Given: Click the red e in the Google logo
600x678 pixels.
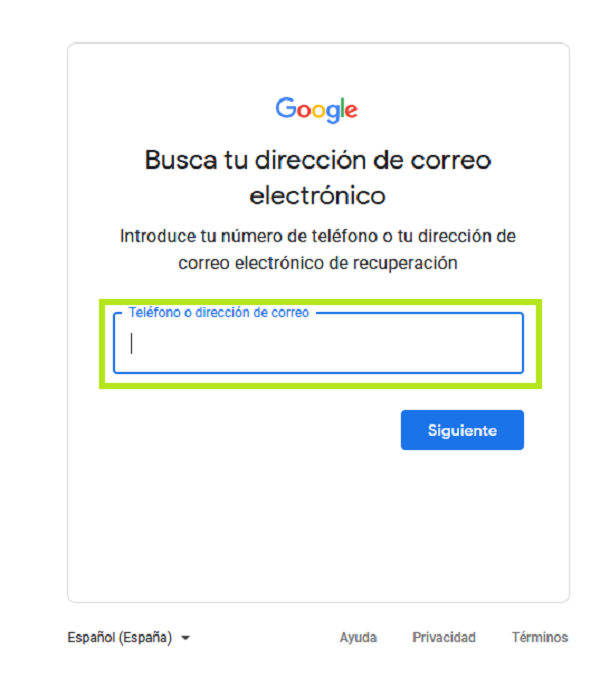Looking at the screenshot, I should [x=352, y=111].
